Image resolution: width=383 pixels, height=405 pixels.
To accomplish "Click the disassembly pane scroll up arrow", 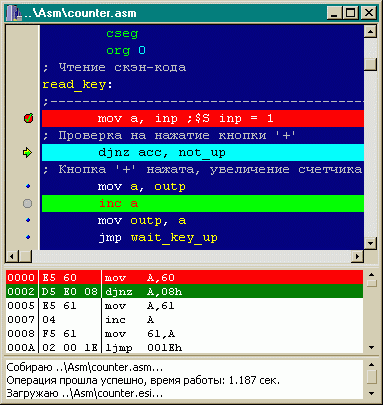I will pos(372,275).
